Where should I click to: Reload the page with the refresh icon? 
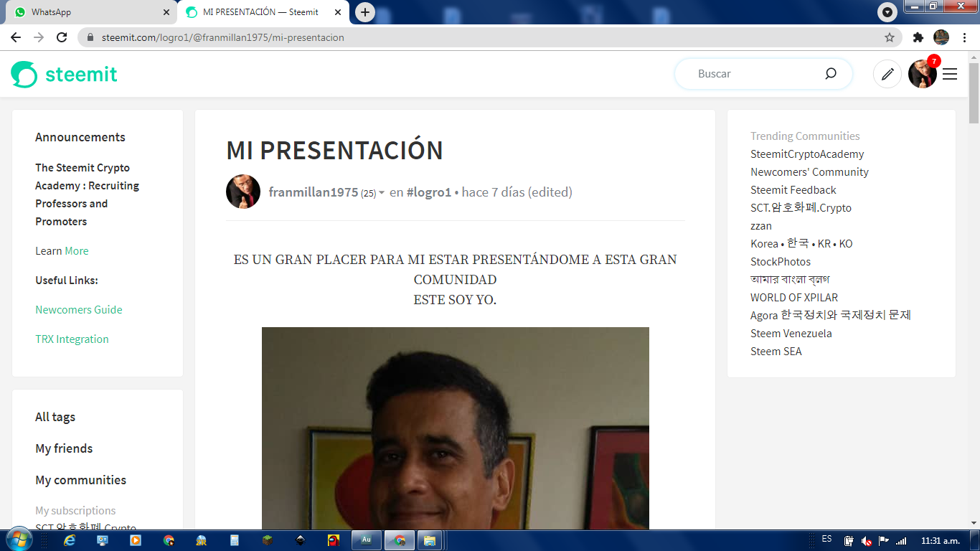coord(62,37)
